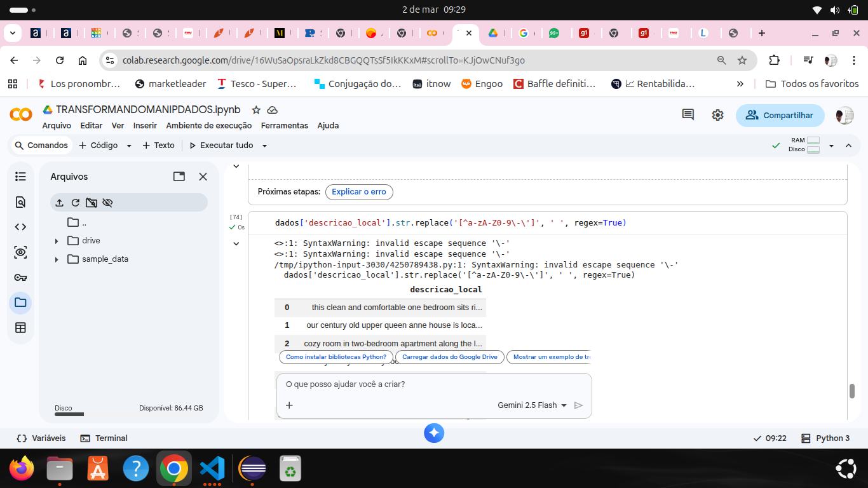Open the comments icon in the header
The width and height of the screenshot is (868, 488).
(x=688, y=115)
